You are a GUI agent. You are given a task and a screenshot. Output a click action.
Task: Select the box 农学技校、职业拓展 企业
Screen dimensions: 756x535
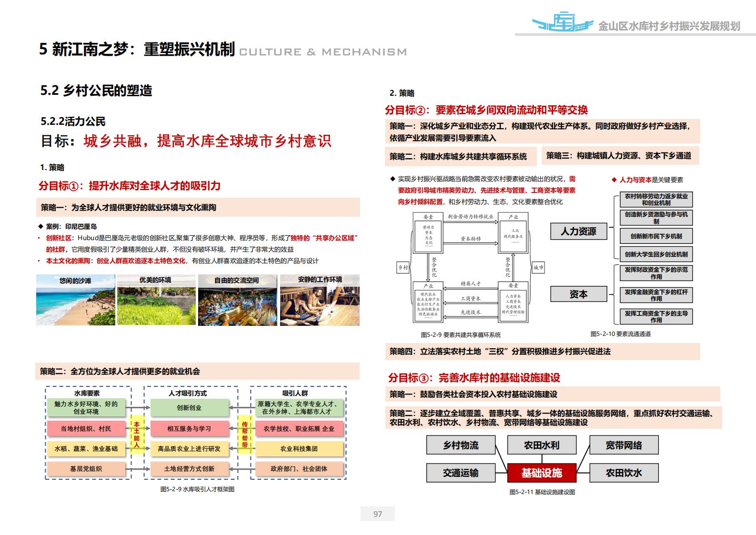[x=300, y=429]
